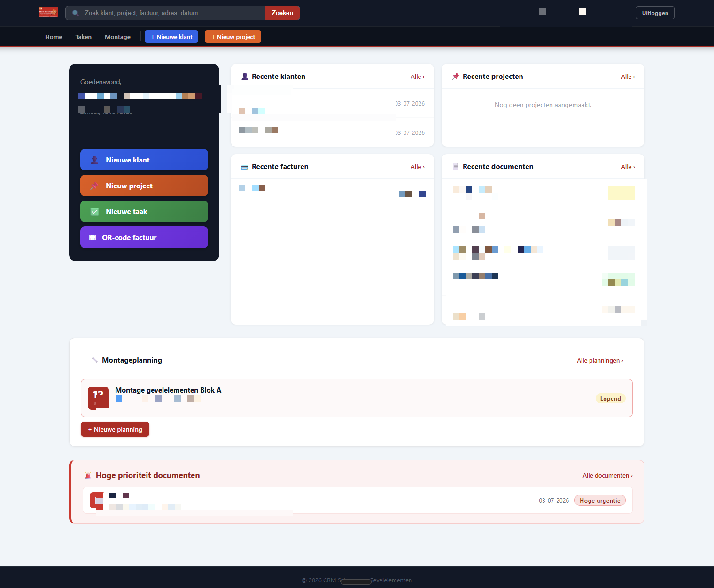This screenshot has height=588, width=714.
Task: Click the company logo in header
Action: tap(48, 12)
